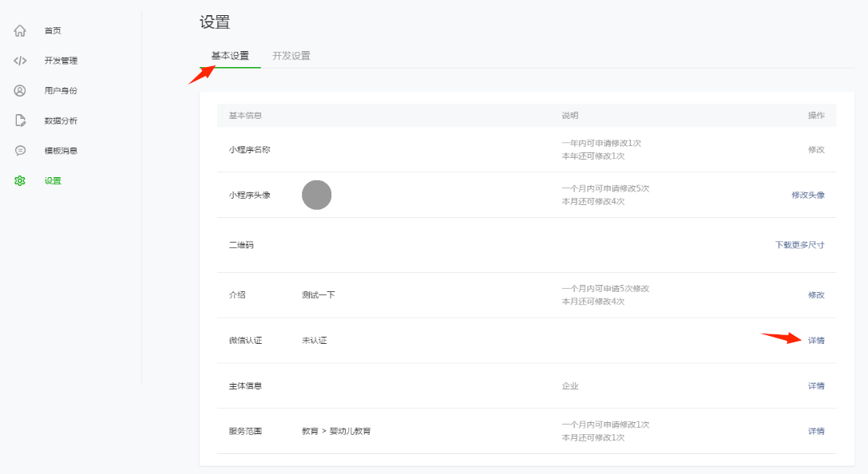Image resolution: width=868 pixels, height=474 pixels.
Task: Click the 本年还可修改1次 note
Action: (593, 156)
